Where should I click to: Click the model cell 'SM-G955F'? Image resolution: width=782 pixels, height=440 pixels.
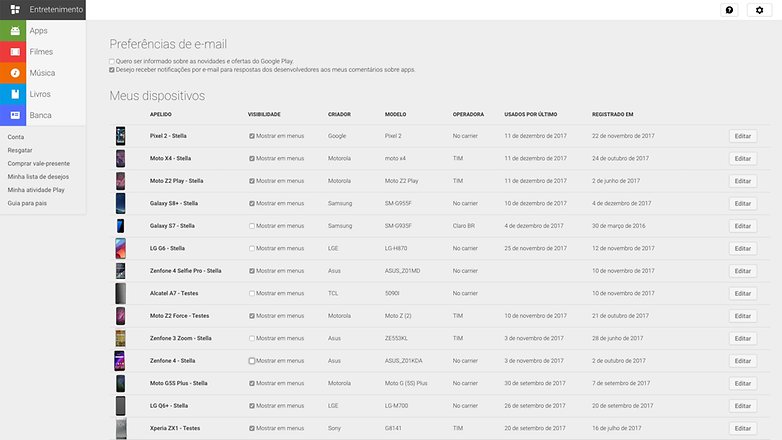[398, 204]
